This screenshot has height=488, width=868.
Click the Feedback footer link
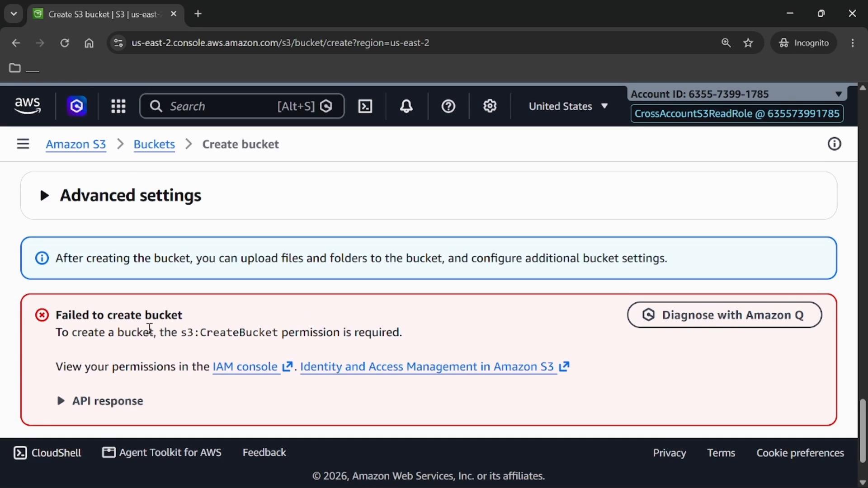pos(264,453)
